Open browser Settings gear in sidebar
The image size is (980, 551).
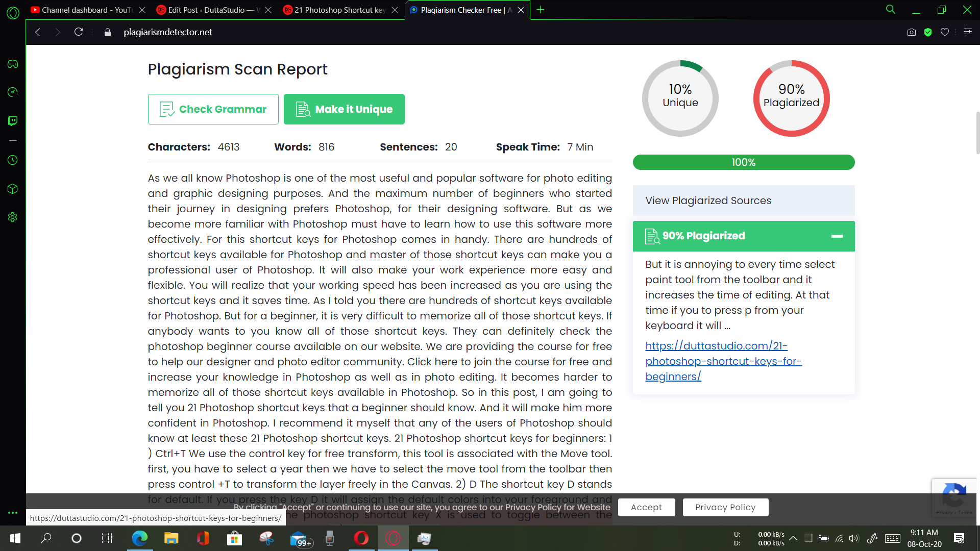(13, 217)
